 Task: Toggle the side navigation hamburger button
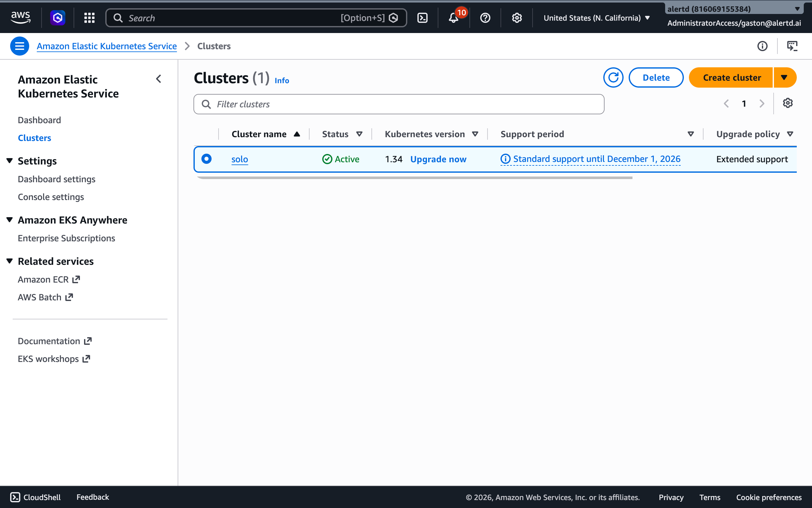19,46
